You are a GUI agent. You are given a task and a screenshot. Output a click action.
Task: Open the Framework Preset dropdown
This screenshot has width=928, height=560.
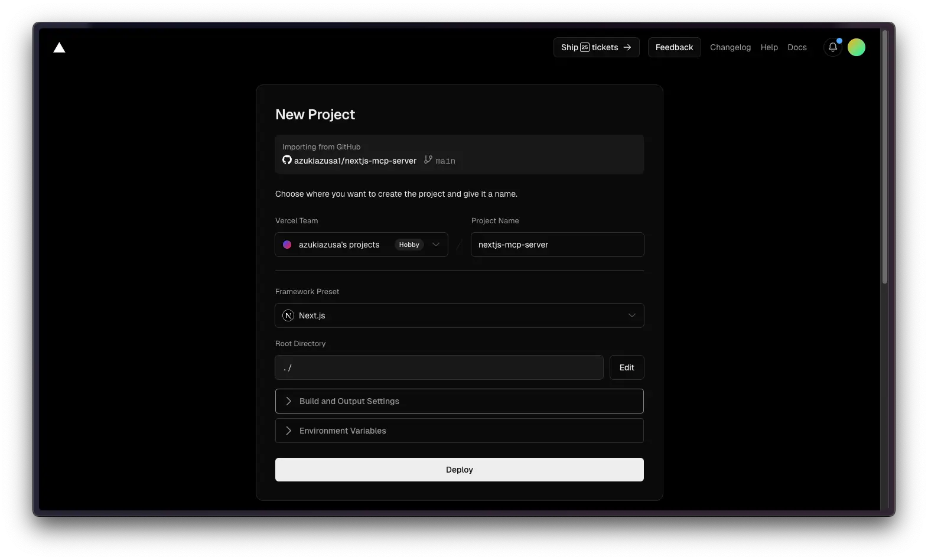460,315
